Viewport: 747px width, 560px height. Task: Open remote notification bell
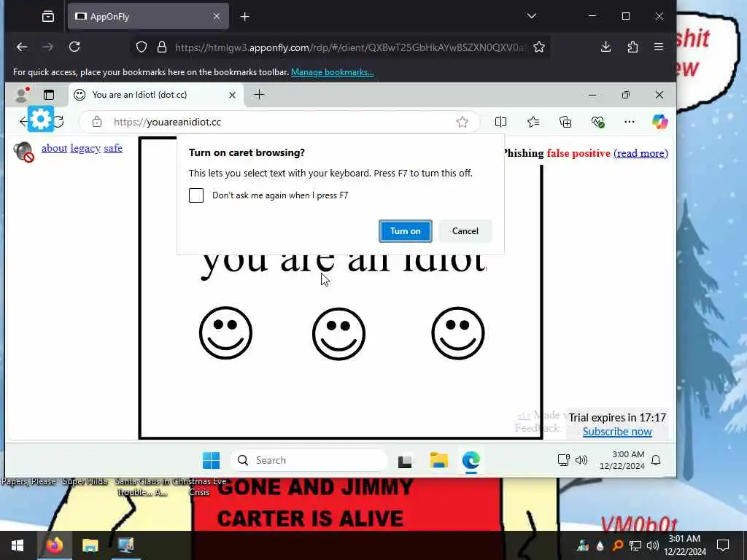pyautogui.click(x=656, y=460)
